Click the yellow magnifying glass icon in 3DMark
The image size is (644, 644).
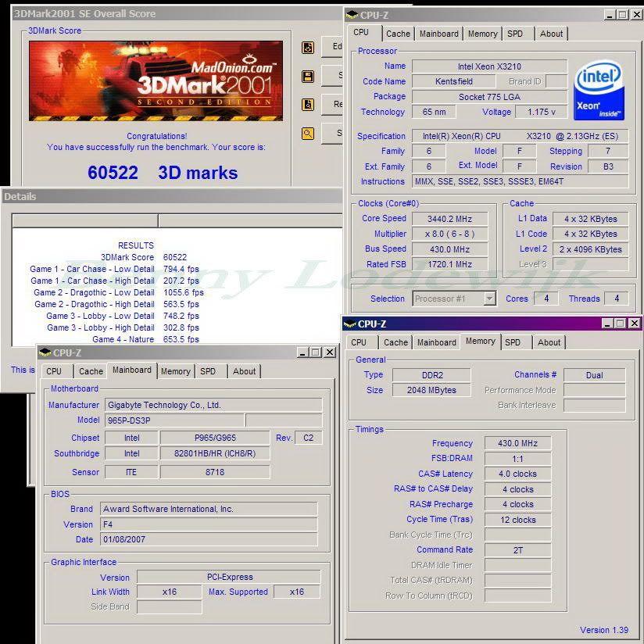pyautogui.click(x=308, y=134)
